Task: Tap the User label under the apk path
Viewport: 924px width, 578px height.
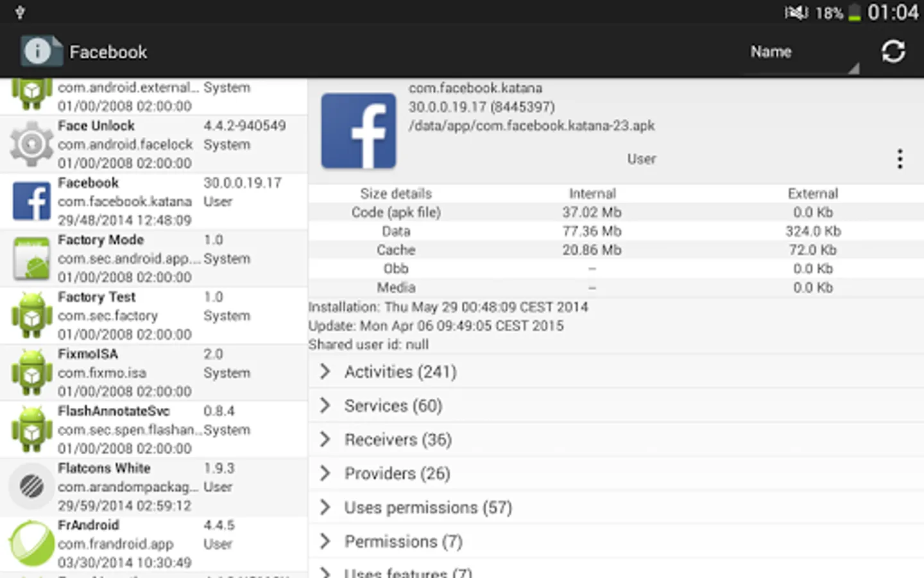Action: [642, 159]
